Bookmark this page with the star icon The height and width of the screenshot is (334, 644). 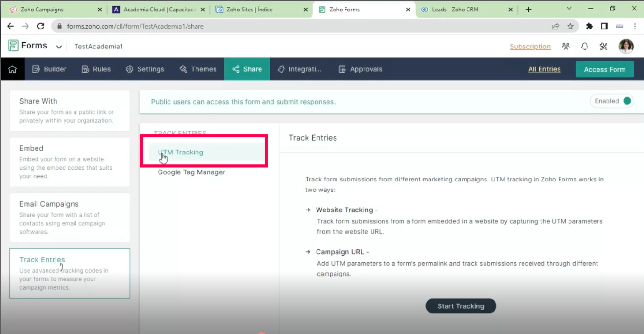570,27
